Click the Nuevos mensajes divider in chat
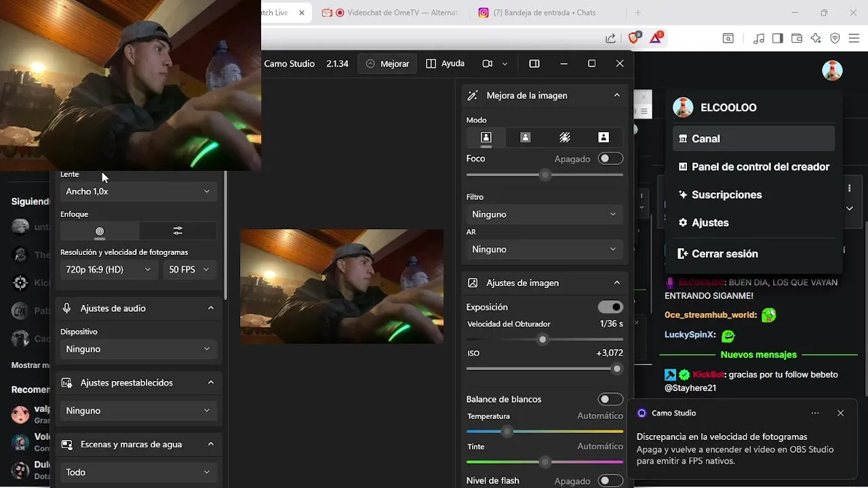Screen dimensions: 868x488 [x=758, y=354]
